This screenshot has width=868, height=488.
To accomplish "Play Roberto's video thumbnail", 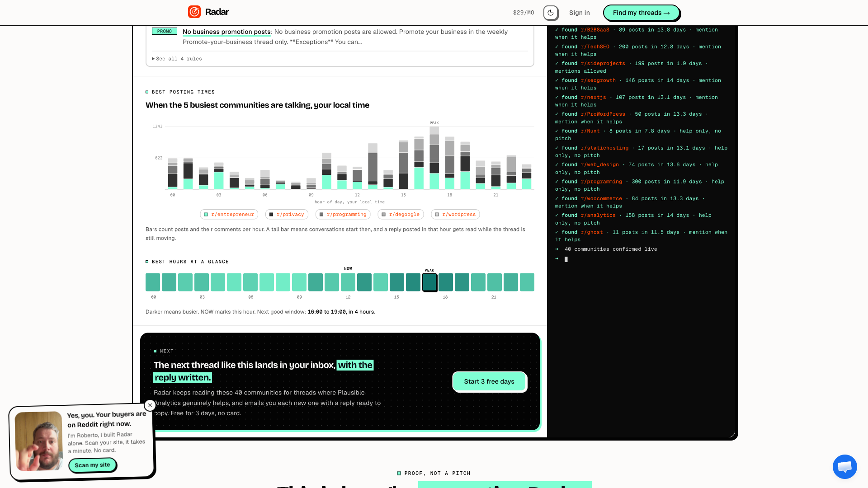I will (x=39, y=441).
